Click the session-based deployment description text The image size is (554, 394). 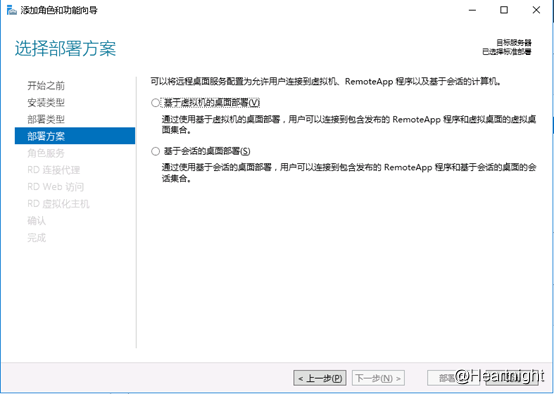(349, 173)
